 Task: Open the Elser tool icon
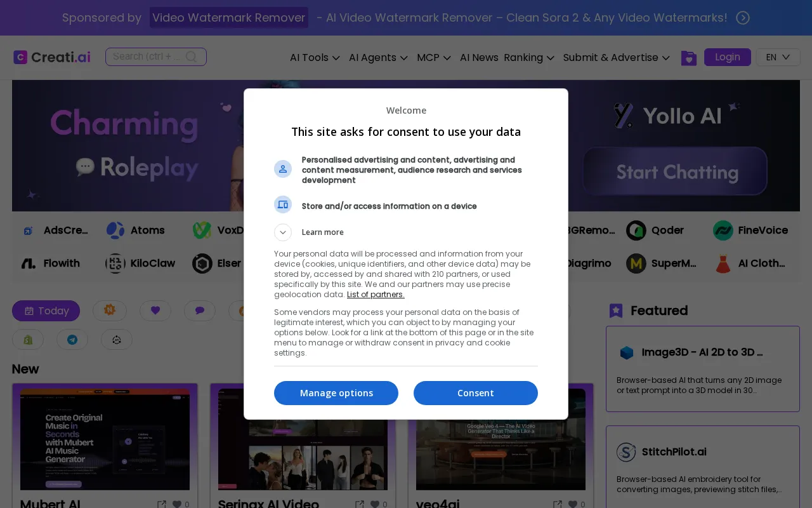202,264
